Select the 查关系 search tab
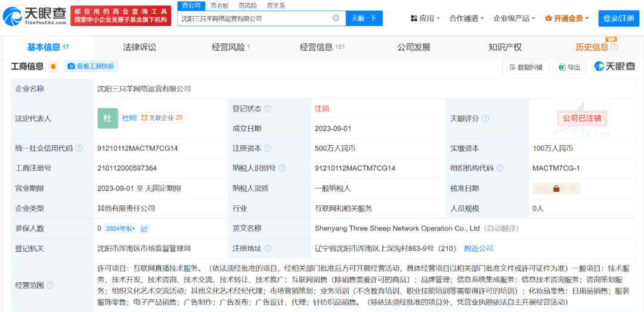This screenshot has width=644, height=312. click(276, 5)
